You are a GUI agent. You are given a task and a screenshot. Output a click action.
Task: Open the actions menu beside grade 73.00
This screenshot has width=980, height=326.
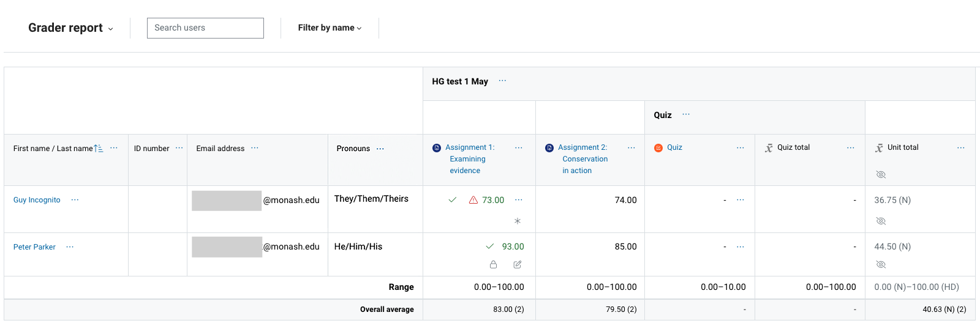519,200
